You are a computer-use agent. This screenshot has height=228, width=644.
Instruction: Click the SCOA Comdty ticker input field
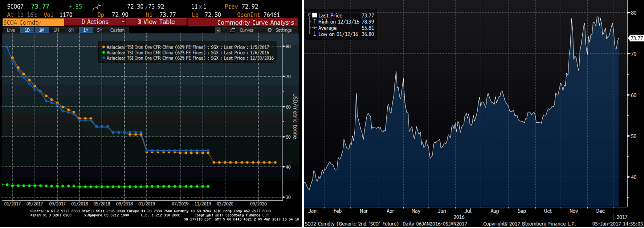[x=33, y=22]
